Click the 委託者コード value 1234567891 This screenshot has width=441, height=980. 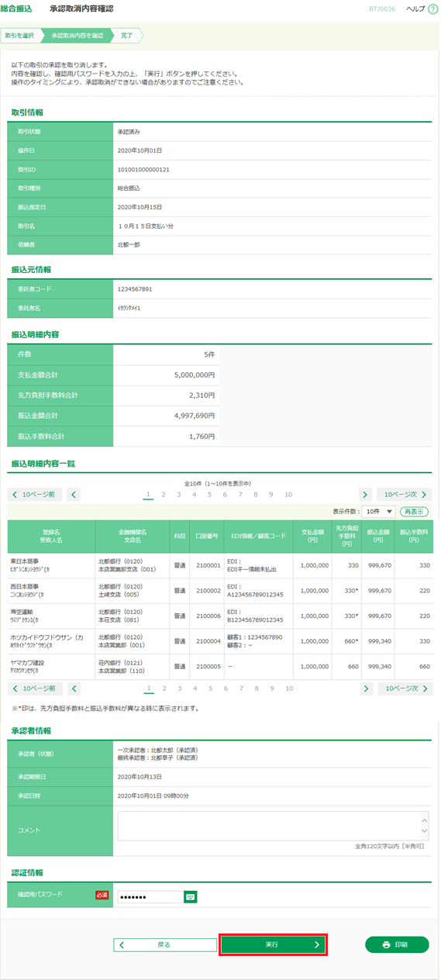coord(135,288)
